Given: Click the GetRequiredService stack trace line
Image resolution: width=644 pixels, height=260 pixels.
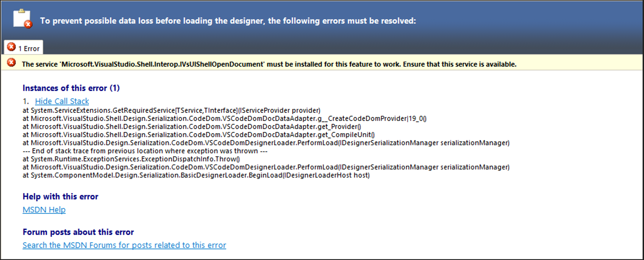Looking at the screenshot, I should pos(172,110).
